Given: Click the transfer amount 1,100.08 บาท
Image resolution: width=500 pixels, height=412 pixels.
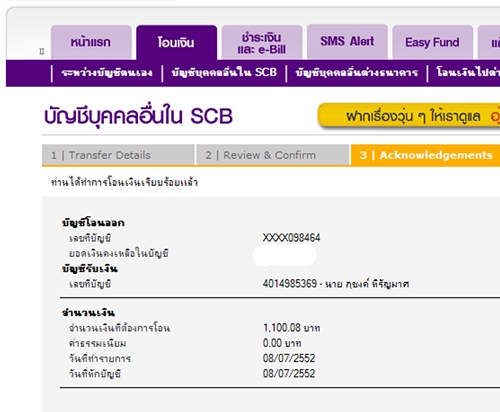Looking at the screenshot, I should pos(291,328).
